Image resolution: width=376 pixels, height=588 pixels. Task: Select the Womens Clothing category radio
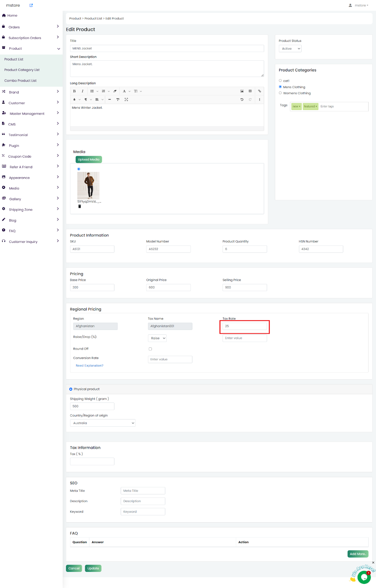click(x=280, y=93)
